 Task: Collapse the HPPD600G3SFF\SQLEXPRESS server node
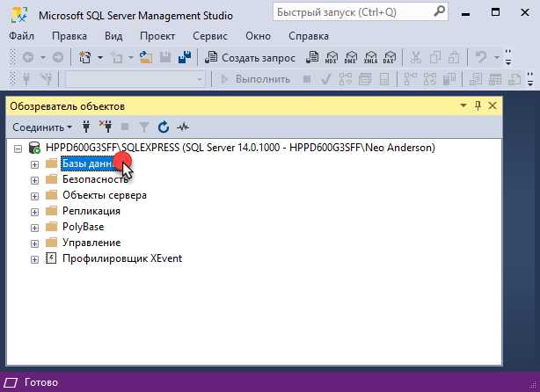(18, 149)
